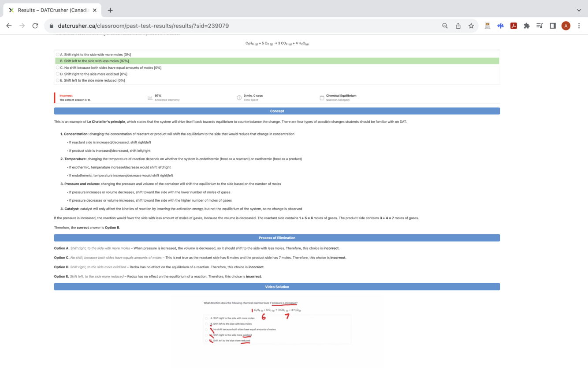The image size is (588, 368).
Task: Open the media controls playlist icon
Action: click(x=540, y=26)
